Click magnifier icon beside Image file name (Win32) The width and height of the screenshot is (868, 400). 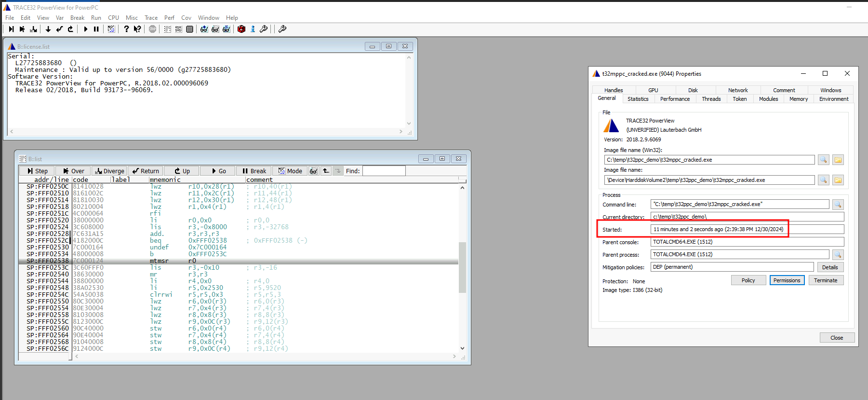tap(824, 160)
